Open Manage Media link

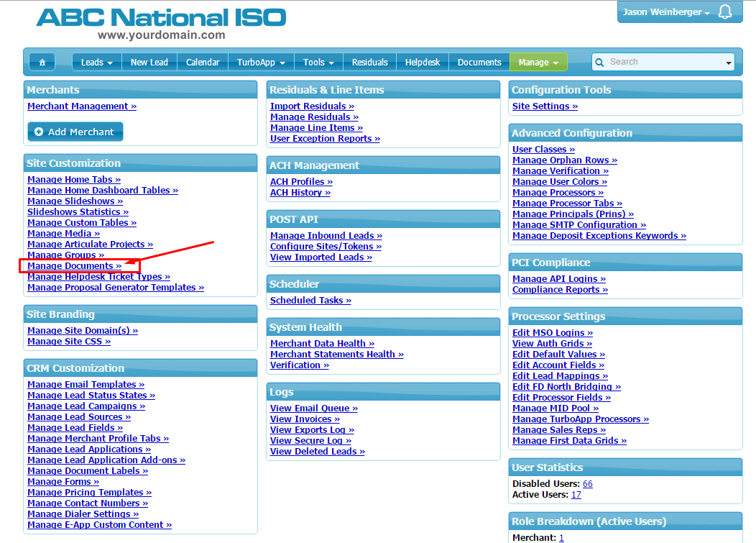pyautogui.click(x=64, y=234)
